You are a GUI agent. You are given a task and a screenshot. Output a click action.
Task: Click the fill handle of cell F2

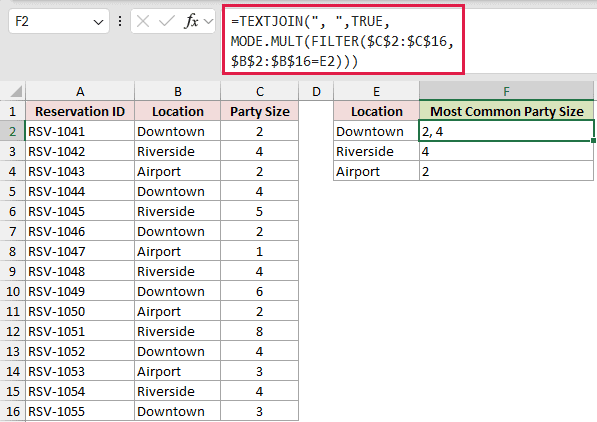coord(593,141)
